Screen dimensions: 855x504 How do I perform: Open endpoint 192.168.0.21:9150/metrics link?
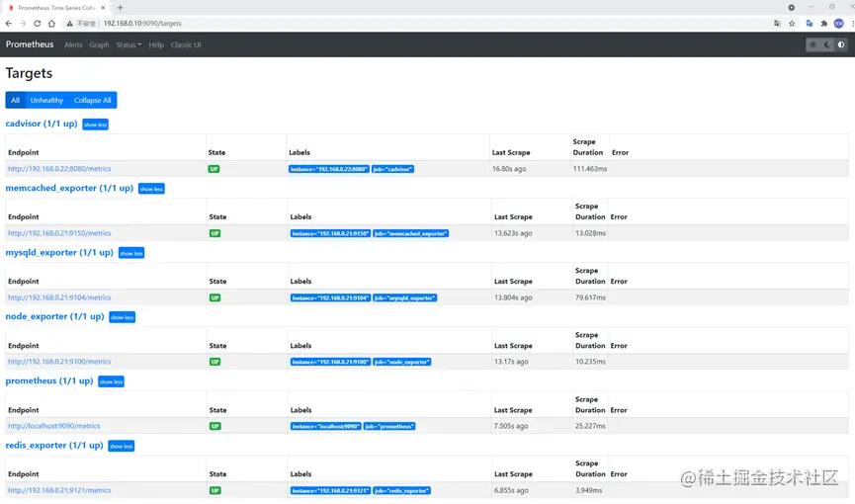pos(59,233)
